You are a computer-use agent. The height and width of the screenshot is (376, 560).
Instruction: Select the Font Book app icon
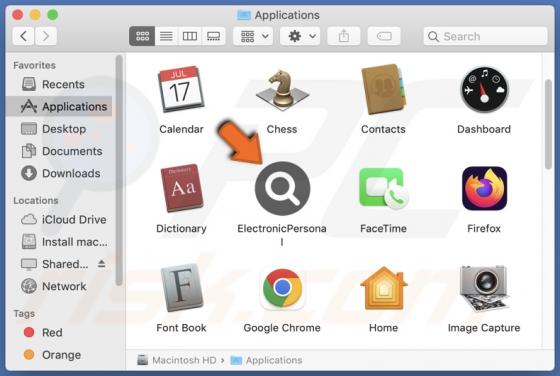coord(181,288)
